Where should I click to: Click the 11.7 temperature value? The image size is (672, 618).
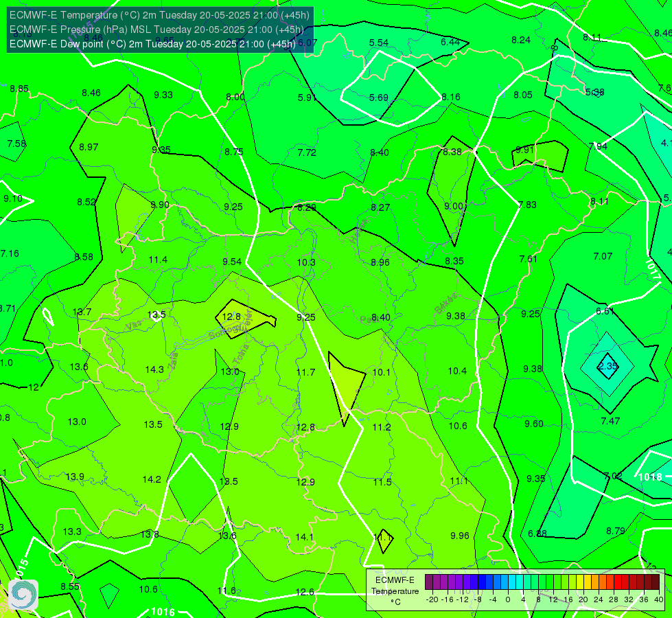(x=306, y=372)
